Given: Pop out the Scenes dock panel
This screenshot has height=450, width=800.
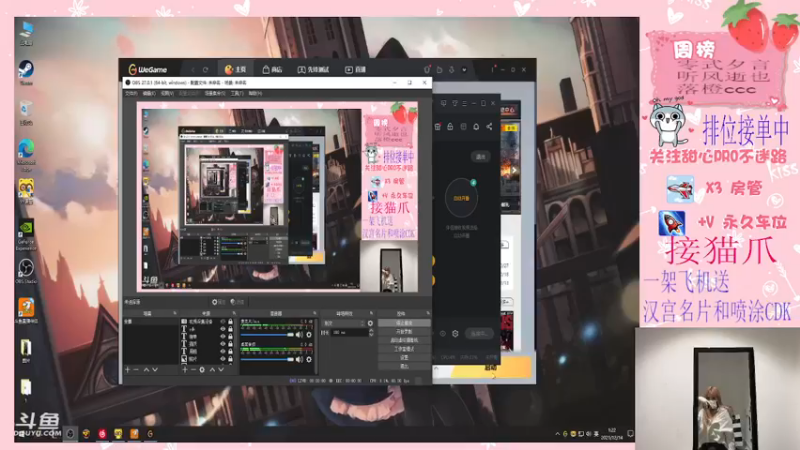Looking at the screenshot, I should 174,313.
